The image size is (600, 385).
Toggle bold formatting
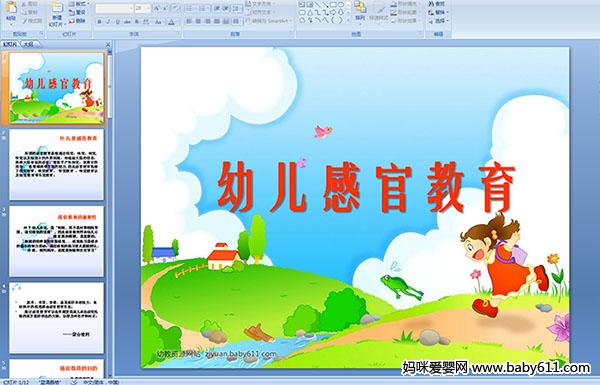coord(99,22)
